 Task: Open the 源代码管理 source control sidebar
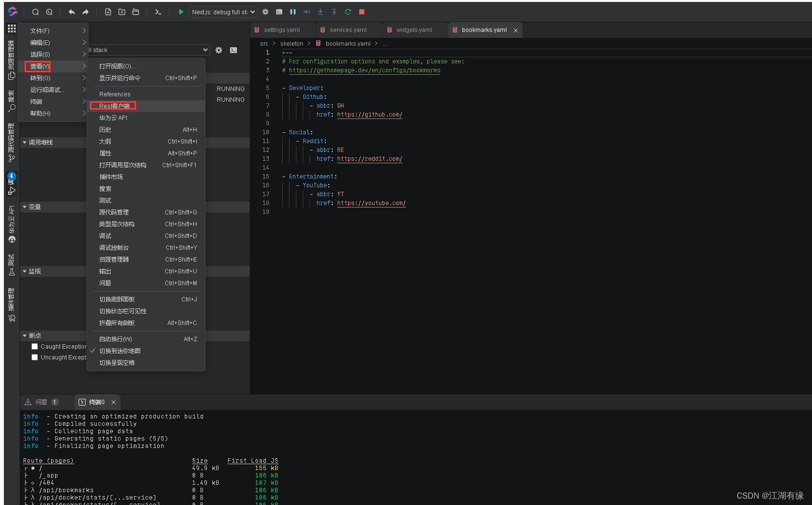click(12, 143)
